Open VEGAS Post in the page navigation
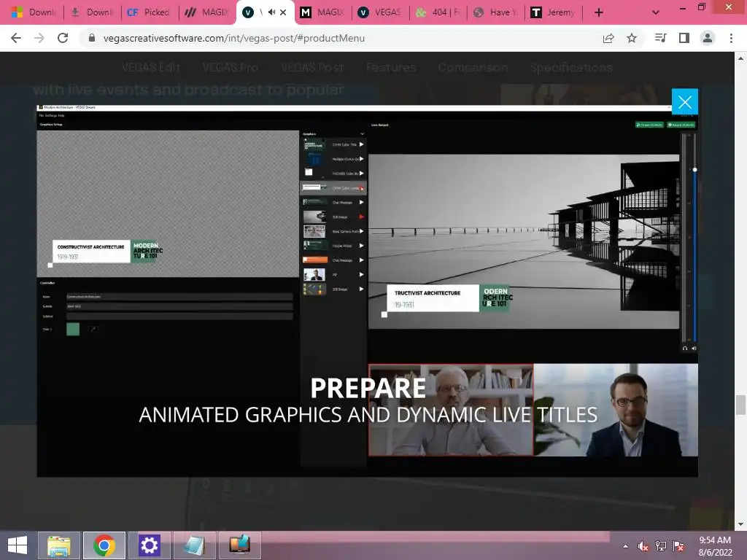Image resolution: width=747 pixels, height=560 pixels. 312,68
